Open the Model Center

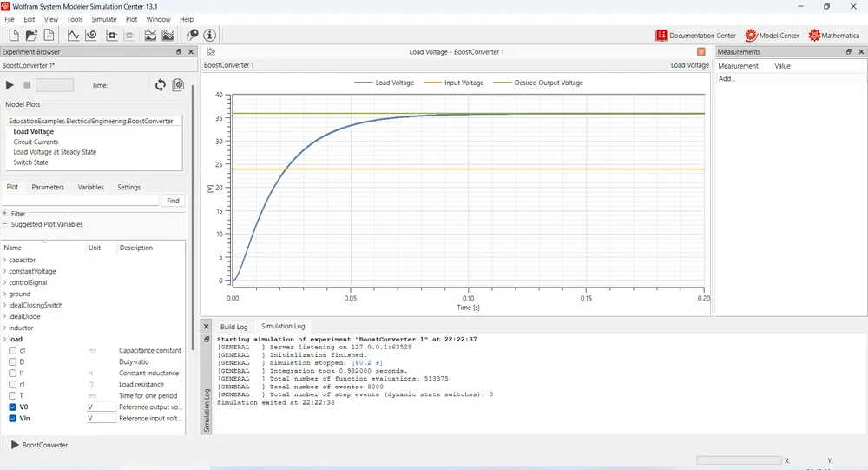(x=773, y=36)
